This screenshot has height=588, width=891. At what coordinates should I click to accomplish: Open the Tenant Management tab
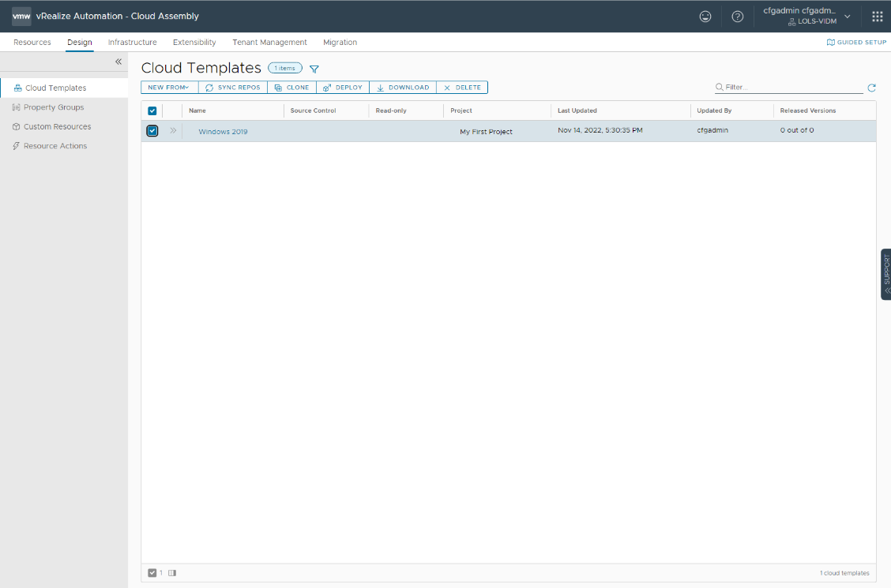(269, 42)
